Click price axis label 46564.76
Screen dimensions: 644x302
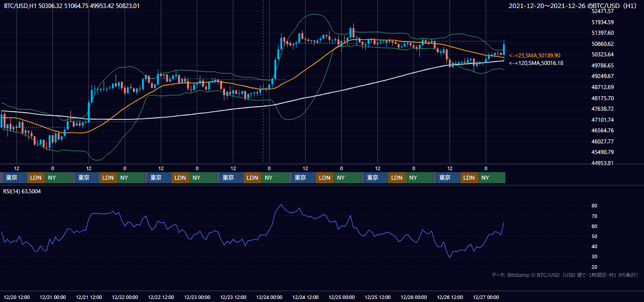pyautogui.click(x=603, y=130)
